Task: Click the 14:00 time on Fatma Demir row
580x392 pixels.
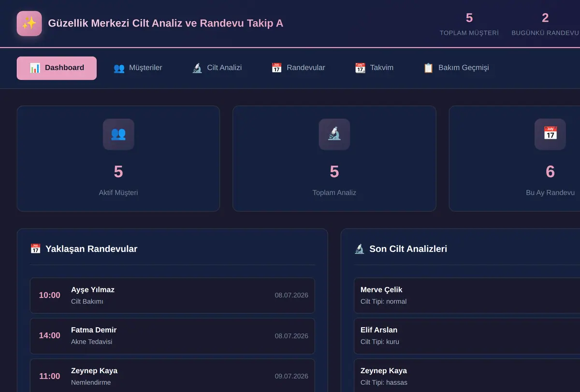Action: pyautogui.click(x=50, y=335)
